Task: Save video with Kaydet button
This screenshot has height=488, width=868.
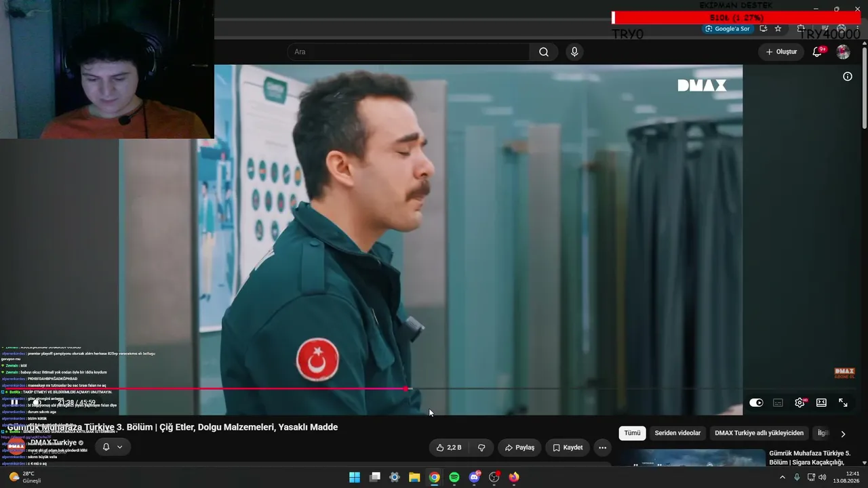Action: (x=568, y=447)
